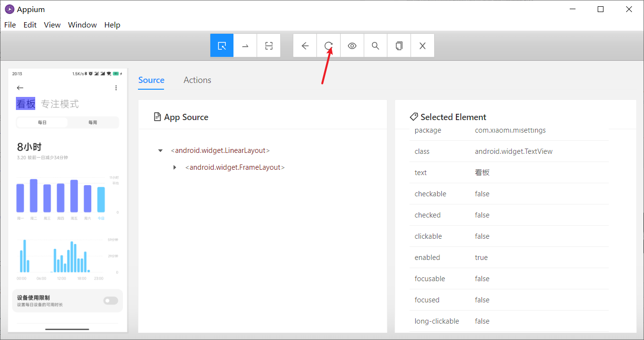This screenshot has width=644, height=340.
Task: Expand the android.widget.FrameLayout node
Action: (x=175, y=167)
